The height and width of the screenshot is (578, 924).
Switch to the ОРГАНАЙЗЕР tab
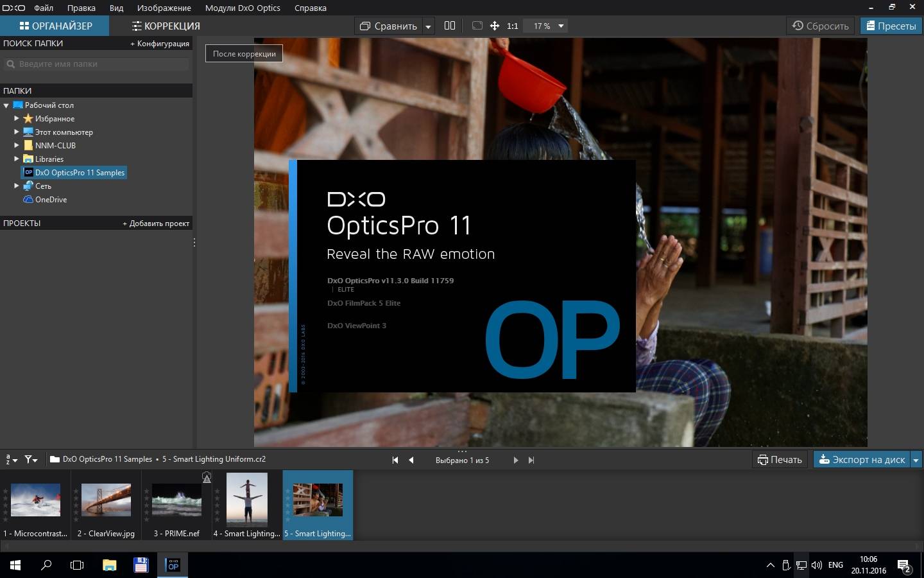(55, 26)
